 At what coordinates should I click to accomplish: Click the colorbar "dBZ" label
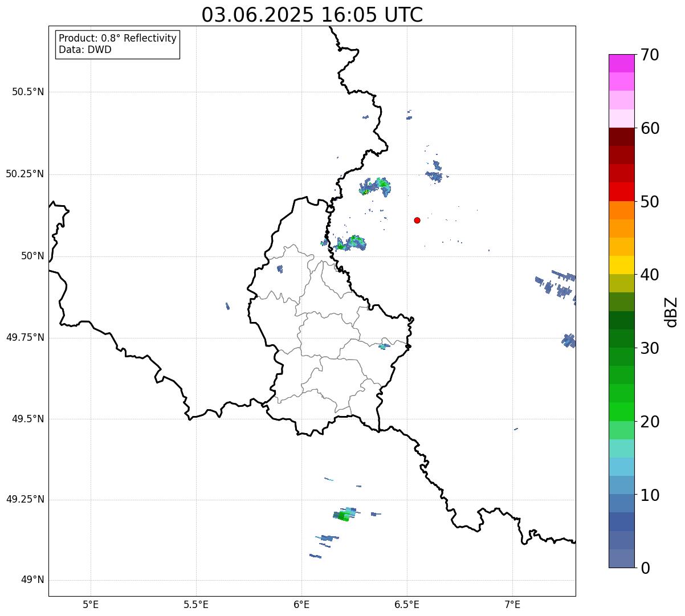coord(671,312)
